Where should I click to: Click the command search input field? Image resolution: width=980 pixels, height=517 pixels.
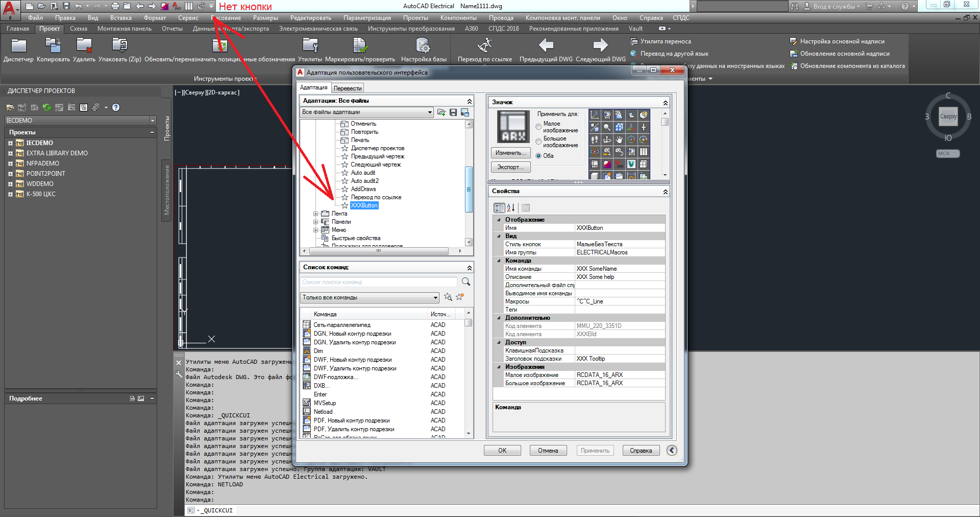[x=378, y=282]
